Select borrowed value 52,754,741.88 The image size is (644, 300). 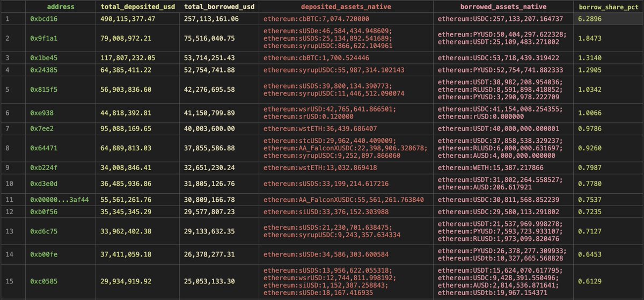coord(209,70)
